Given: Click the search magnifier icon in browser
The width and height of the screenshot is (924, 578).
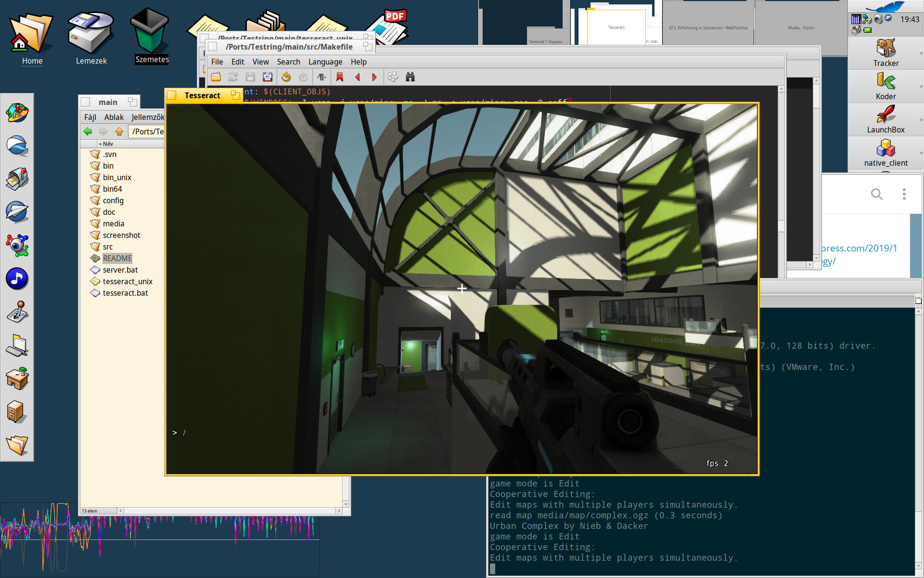Looking at the screenshot, I should click(877, 194).
